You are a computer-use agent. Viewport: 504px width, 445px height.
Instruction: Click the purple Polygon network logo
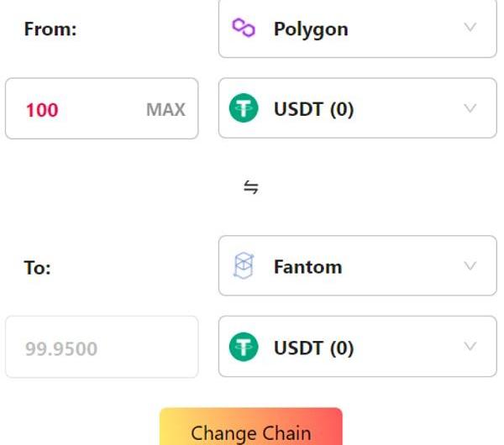pyautogui.click(x=244, y=29)
